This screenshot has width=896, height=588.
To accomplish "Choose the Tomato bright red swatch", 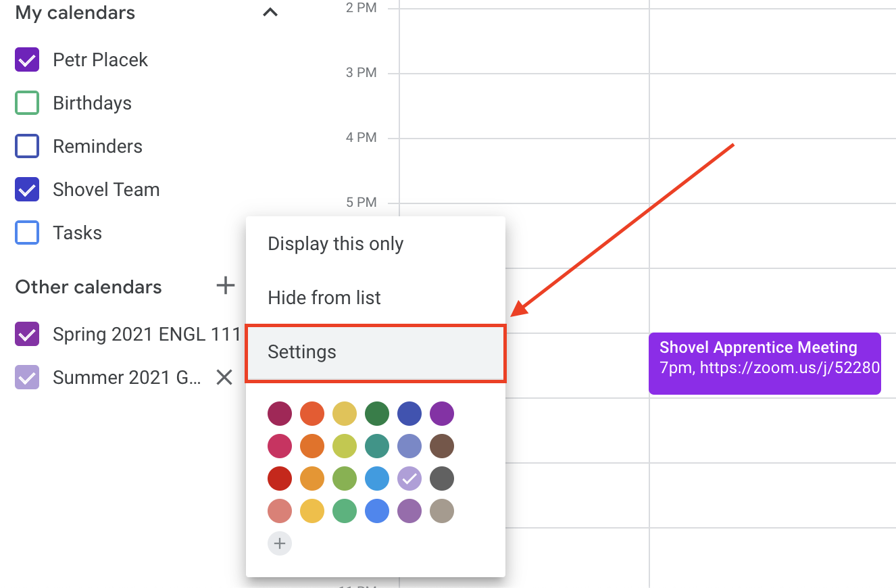I will [x=280, y=478].
